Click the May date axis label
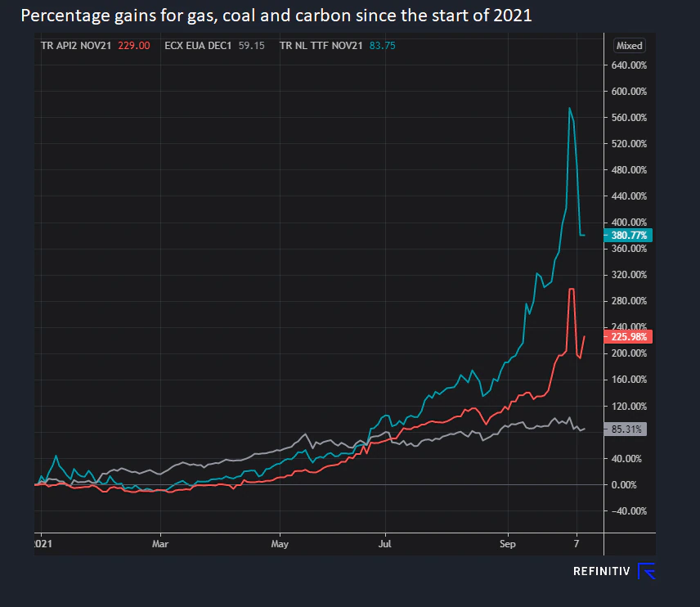700x607 pixels. (280, 543)
